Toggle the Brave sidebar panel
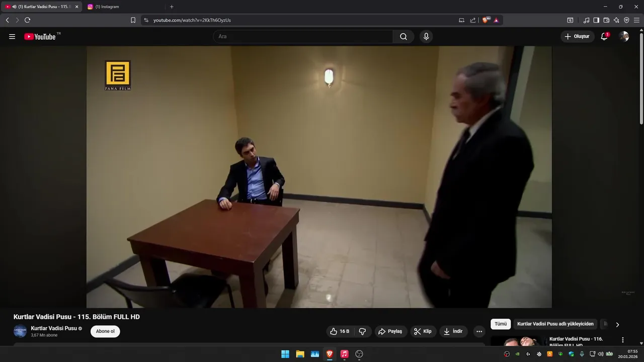The width and height of the screenshot is (644, 362). (x=596, y=20)
